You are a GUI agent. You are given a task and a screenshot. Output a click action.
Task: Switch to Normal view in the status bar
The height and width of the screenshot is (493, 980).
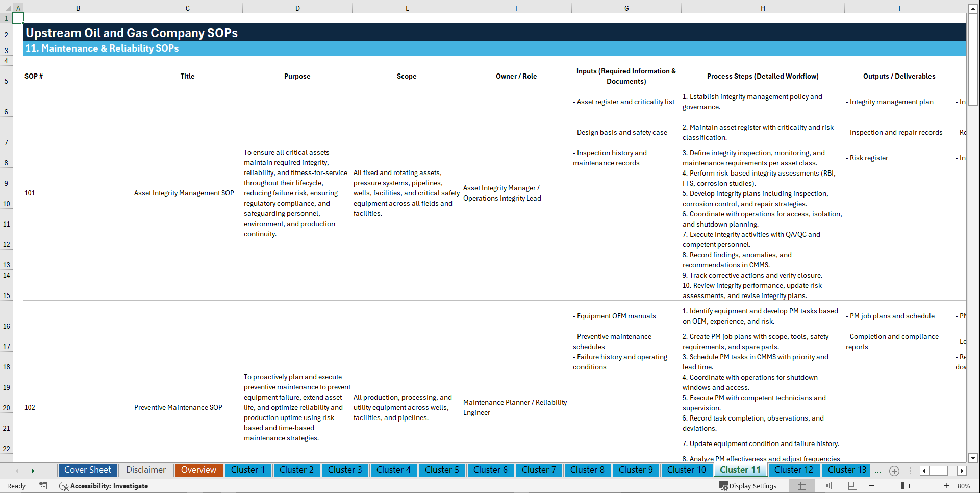point(801,486)
